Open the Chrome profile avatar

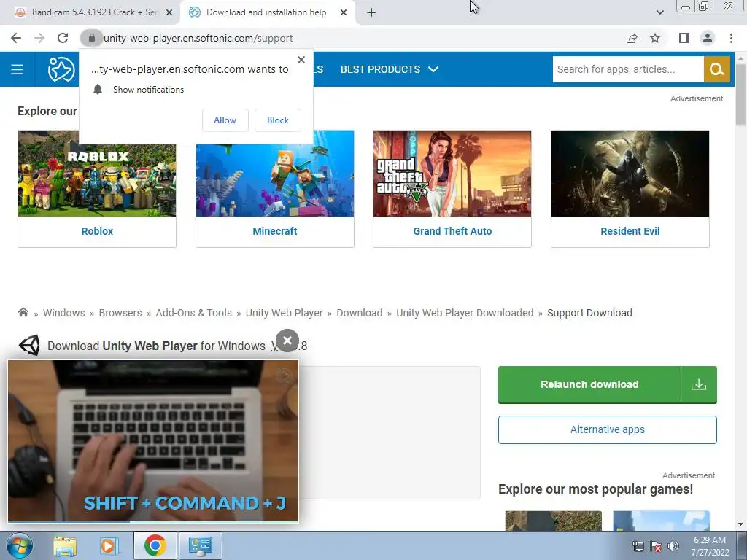[x=708, y=38]
